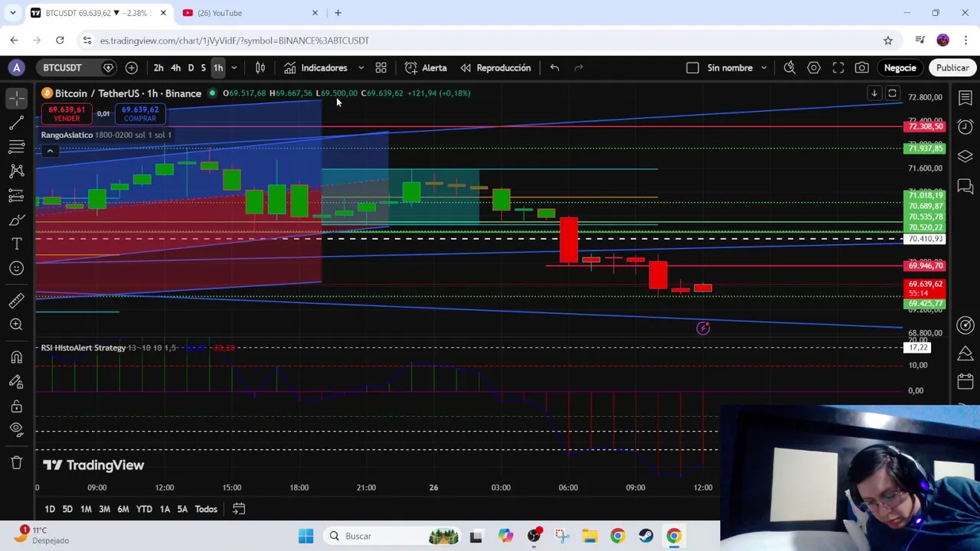Collapse the indicator legend chevron

50,151
